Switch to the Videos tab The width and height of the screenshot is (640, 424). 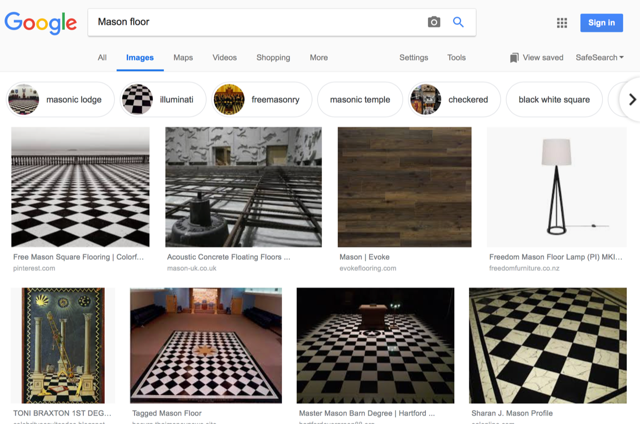(x=224, y=58)
